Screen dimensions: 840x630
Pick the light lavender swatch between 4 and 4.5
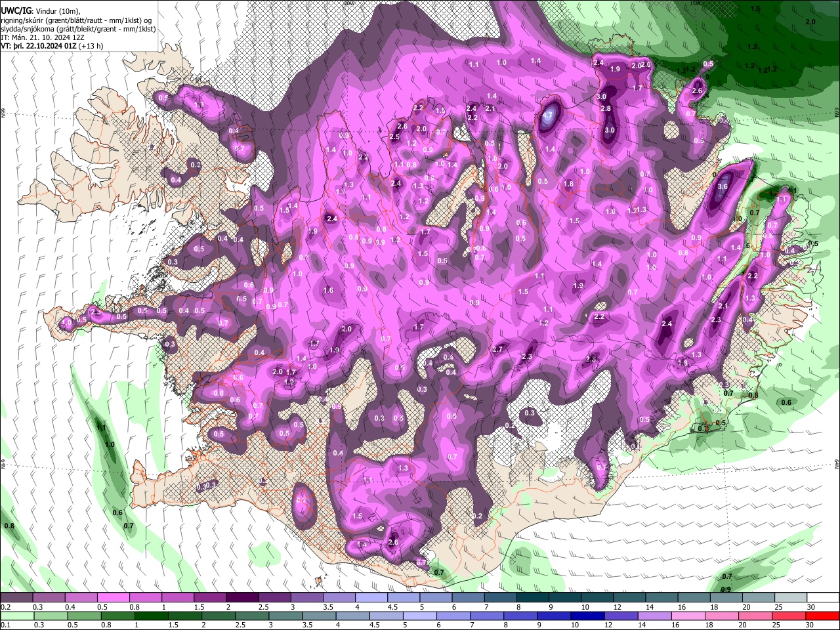(371, 598)
